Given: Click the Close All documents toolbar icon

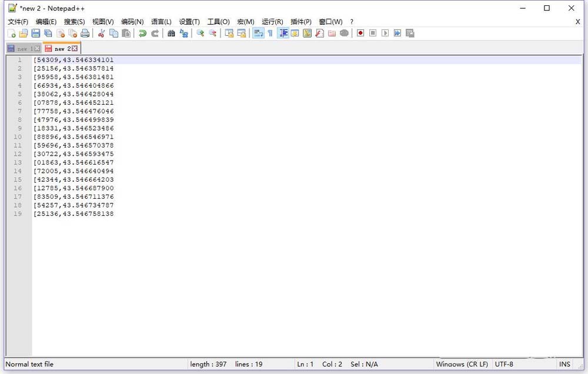Looking at the screenshot, I should tap(73, 34).
